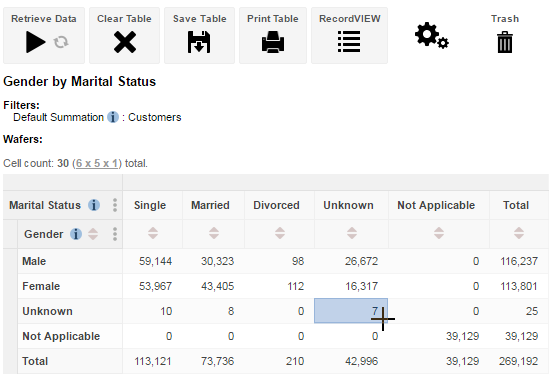Print the table with the printer icon
This screenshot has width=553, height=376.
click(273, 42)
